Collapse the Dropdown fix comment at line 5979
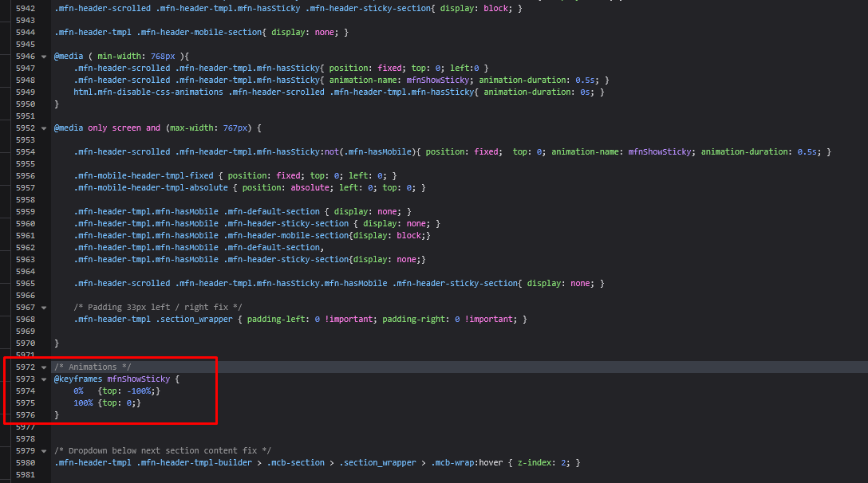The width and height of the screenshot is (868, 483). [x=44, y=451]
